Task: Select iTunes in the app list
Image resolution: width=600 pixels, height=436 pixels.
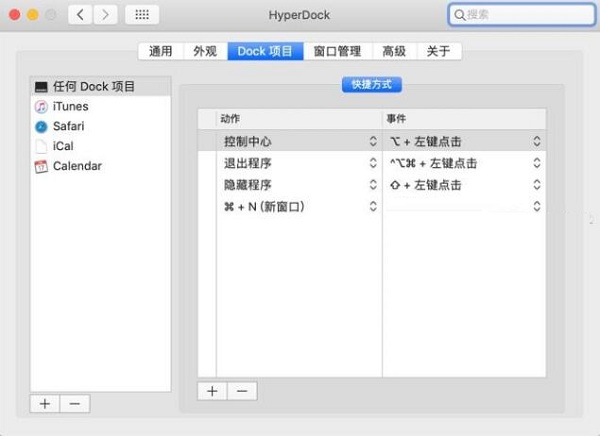Action: 101,106
